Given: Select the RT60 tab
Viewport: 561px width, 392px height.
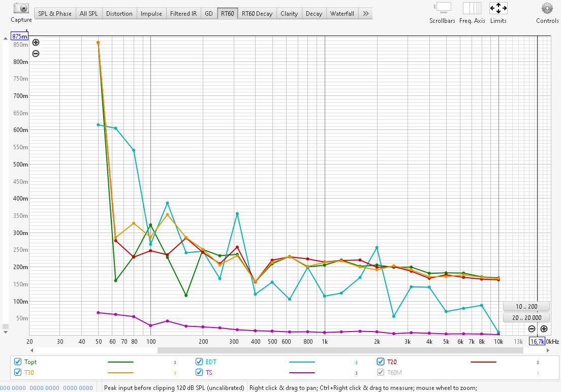Looking at the screenshot, I should pos(228,14).
